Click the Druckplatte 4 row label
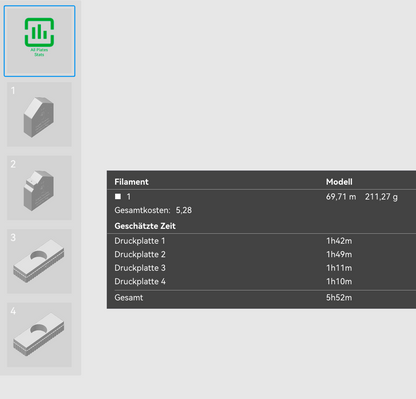416x399 pixels. pos(140,282)
